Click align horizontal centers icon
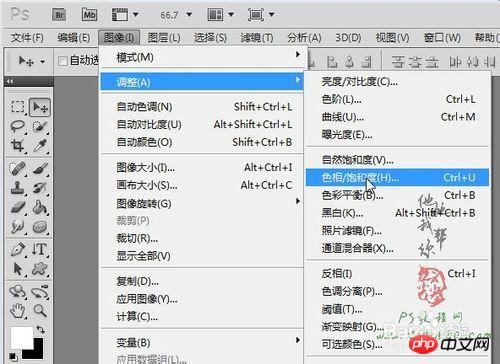500x364 pixels. pyautogui.click(x=349, y=62)
